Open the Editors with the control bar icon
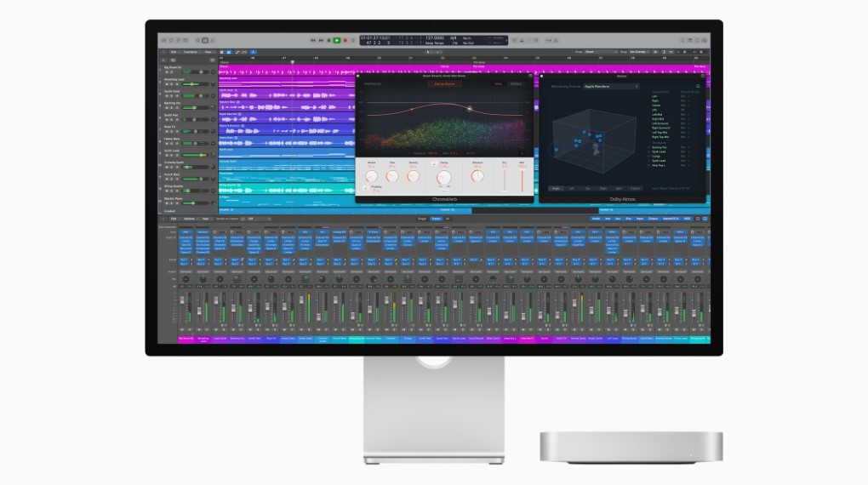 point(212,41)
